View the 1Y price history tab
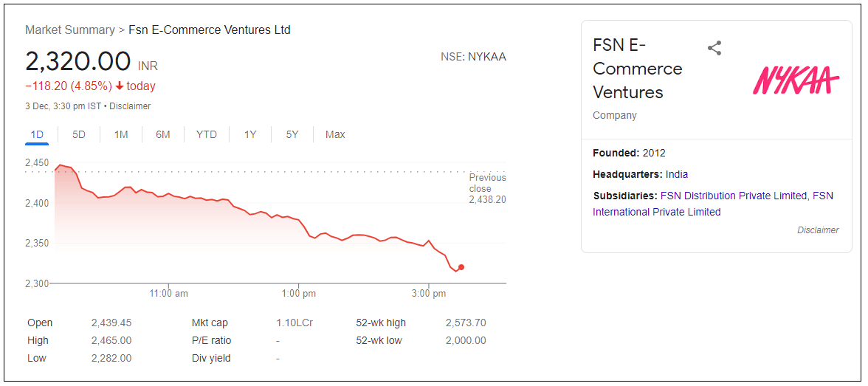Screen dimensions: 868x386 pos(250,134)
